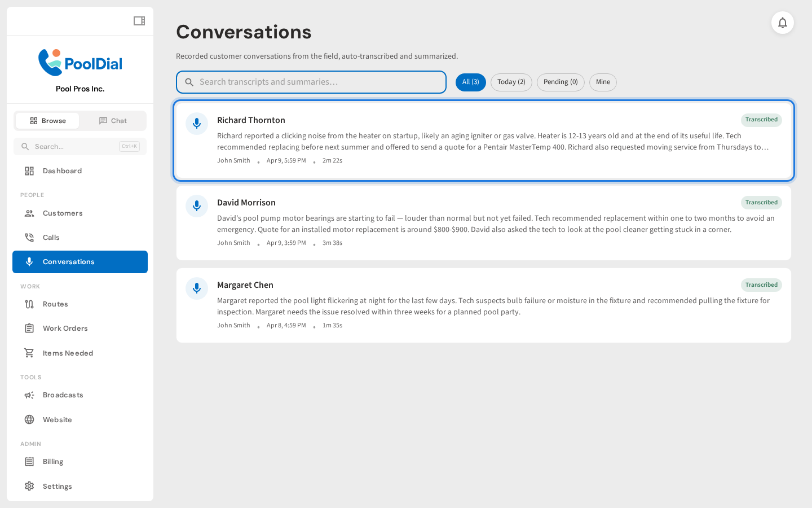Click the Transcribed badge on Margaret Chen's conversation

[x=761, y=285]
